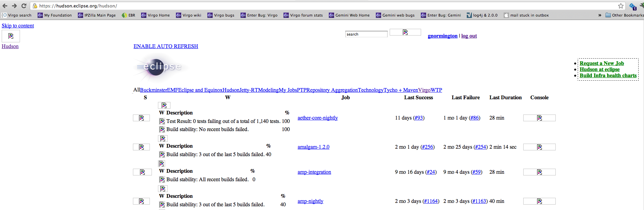Go back with the browser back arrow
The width and height of the screenshot is (644, 210).
point(5,6)
